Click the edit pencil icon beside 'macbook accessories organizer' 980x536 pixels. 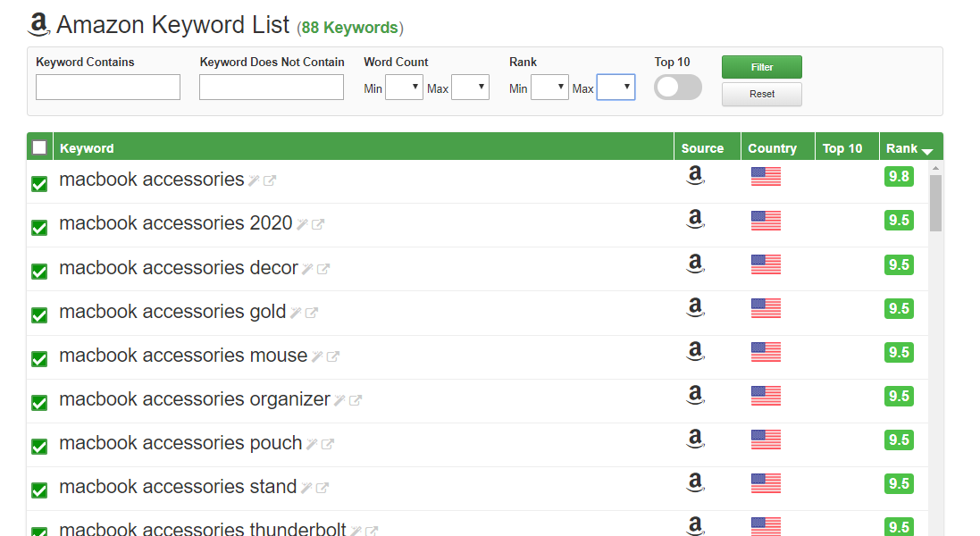click(339, 400)
